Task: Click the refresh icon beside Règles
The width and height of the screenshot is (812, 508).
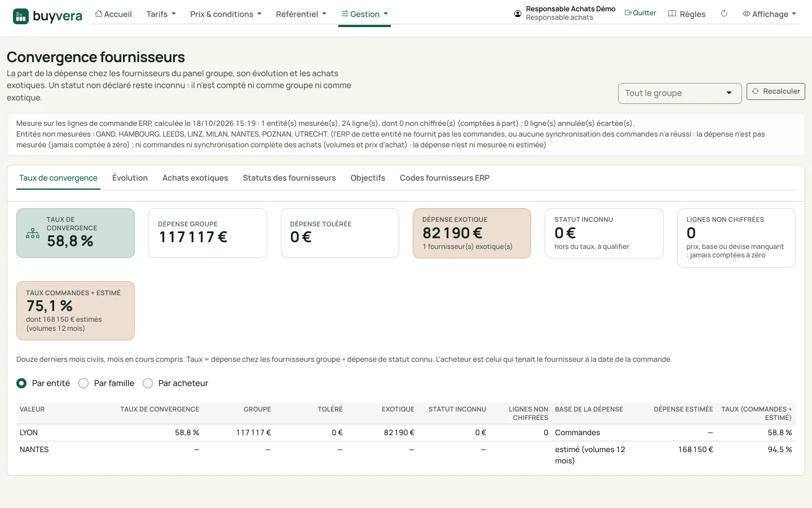Action: pos(724,14)
